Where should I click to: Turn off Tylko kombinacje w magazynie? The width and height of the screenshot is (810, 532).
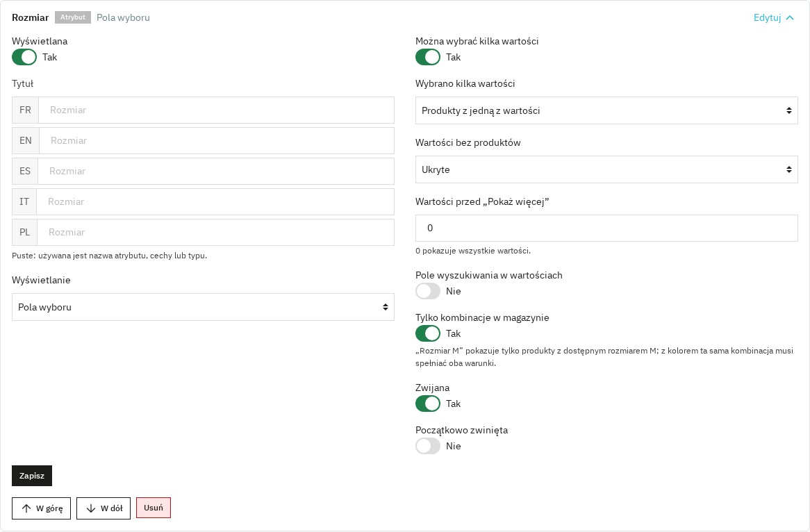428,333
